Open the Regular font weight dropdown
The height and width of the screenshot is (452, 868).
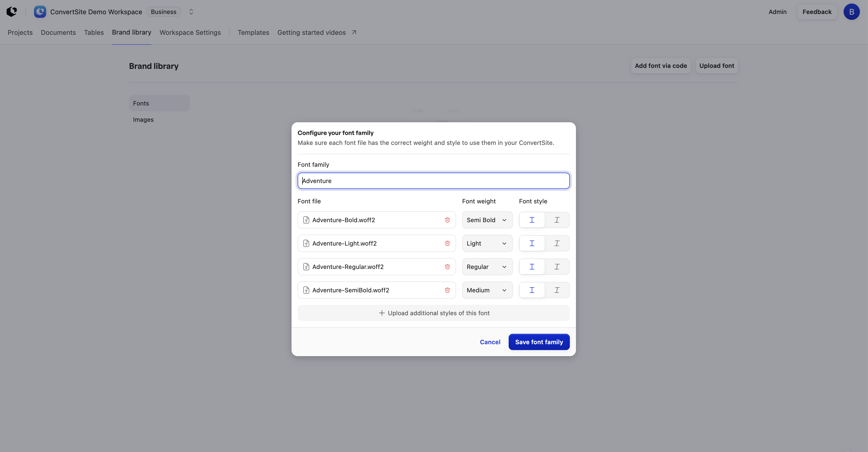pos(487,267)
